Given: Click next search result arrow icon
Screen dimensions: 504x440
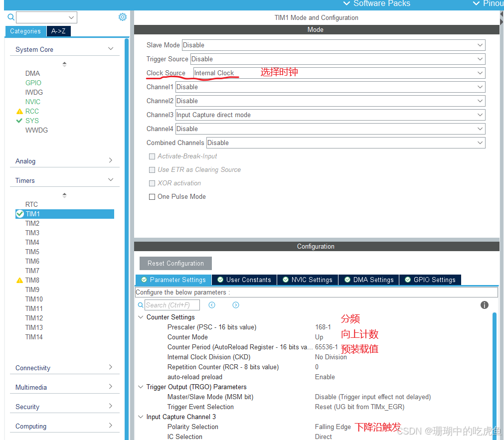Looking at the screenshot, I should 236,305.
